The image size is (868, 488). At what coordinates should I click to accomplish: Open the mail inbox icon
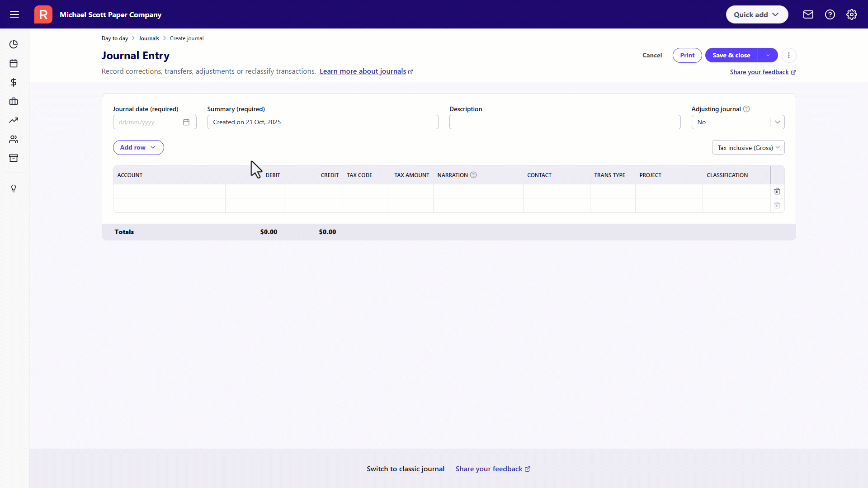[808, 14]
